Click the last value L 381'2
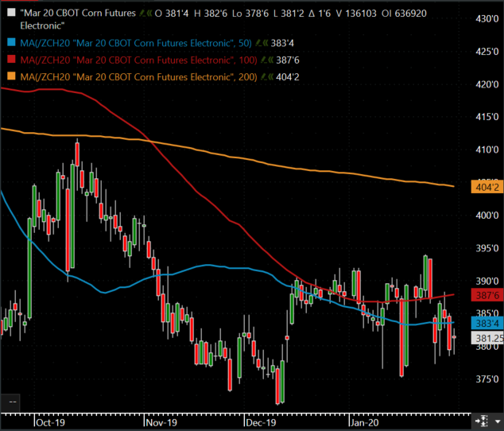The width and height of the screenshot is (504, 431). pos(289,14)
